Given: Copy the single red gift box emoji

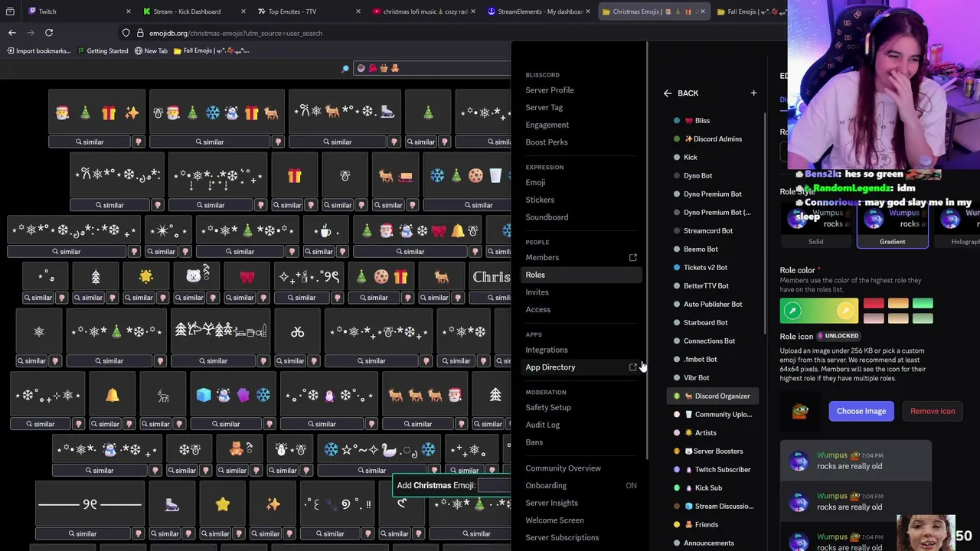Looking at the screenshot, I should (x=295, y=176).
